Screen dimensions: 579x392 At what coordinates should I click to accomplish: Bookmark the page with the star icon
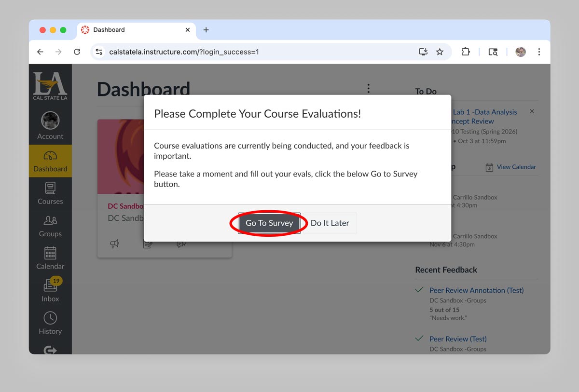(x=440, y=52)
